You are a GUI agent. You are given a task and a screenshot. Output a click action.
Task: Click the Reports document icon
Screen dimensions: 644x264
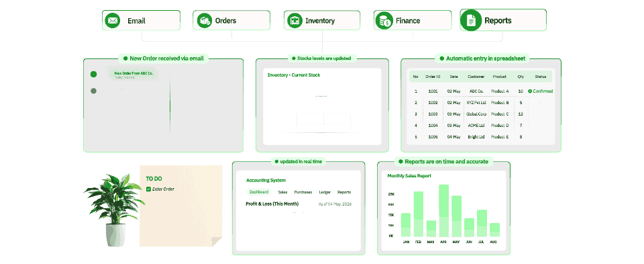pos(471,20)
